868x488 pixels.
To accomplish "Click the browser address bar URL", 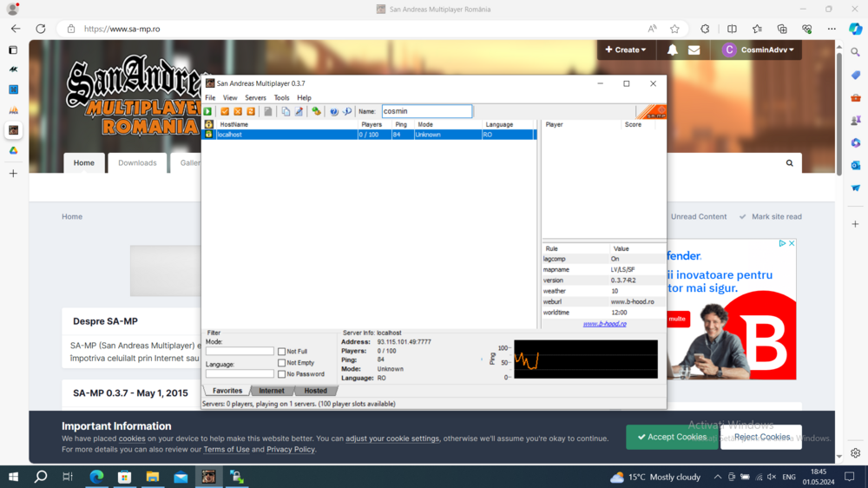I will point(122,29).
